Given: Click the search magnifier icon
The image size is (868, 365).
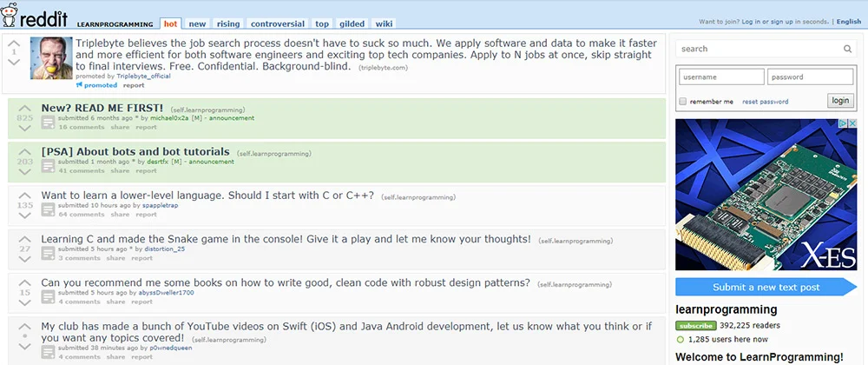Looking at the screenshot, I should click(x=847, y=49).
